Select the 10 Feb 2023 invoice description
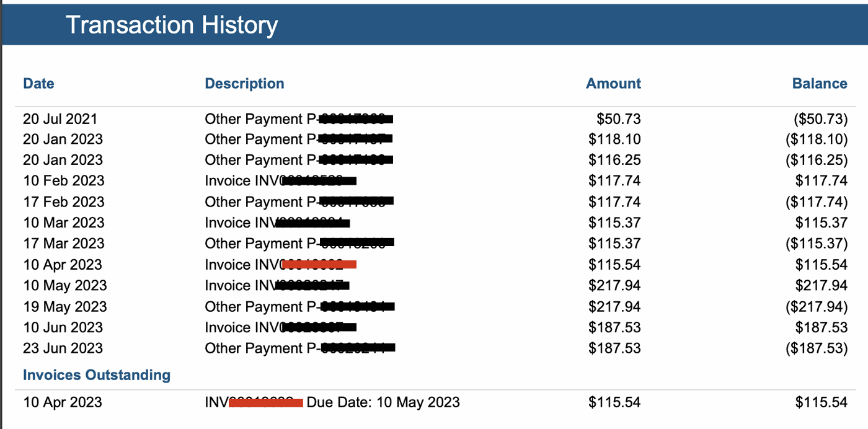 [x=280, y=181]
